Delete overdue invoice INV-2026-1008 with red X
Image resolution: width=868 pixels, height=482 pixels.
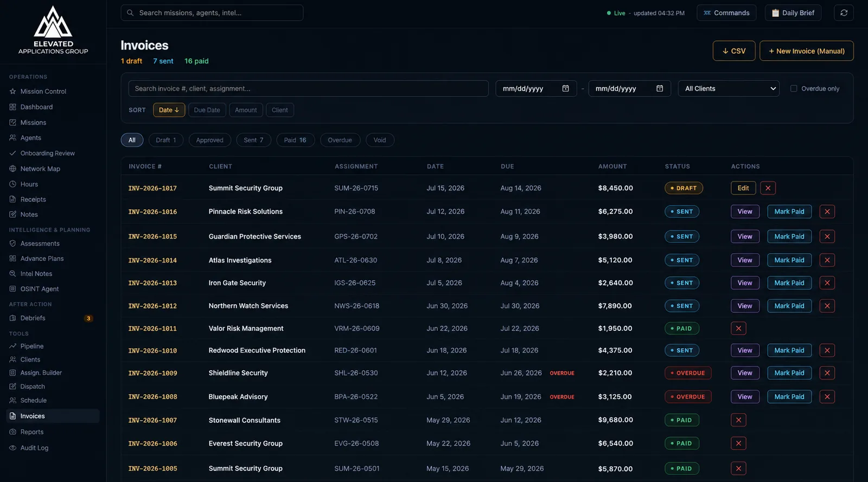[x=827, y=397]
